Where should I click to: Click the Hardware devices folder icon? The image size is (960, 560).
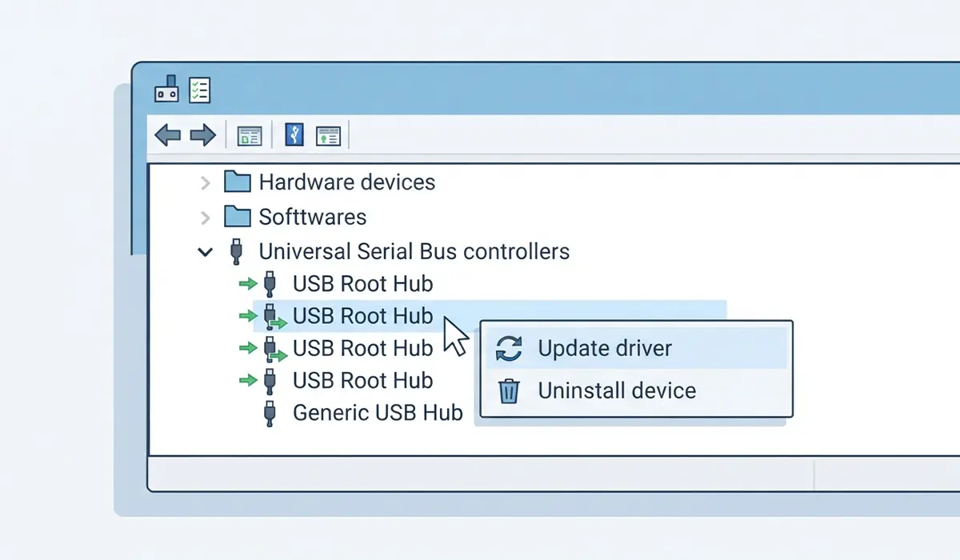(238, 182)
